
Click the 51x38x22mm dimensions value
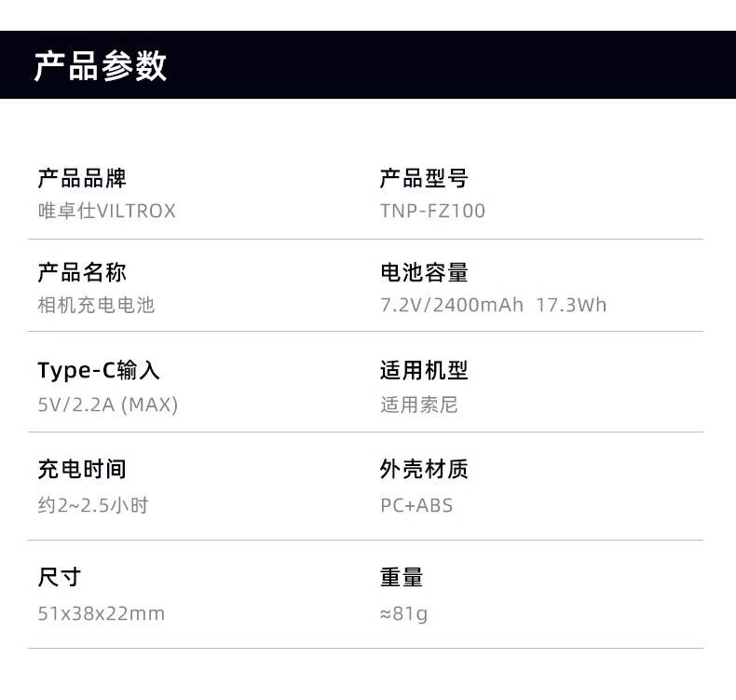tap(102, 613)
